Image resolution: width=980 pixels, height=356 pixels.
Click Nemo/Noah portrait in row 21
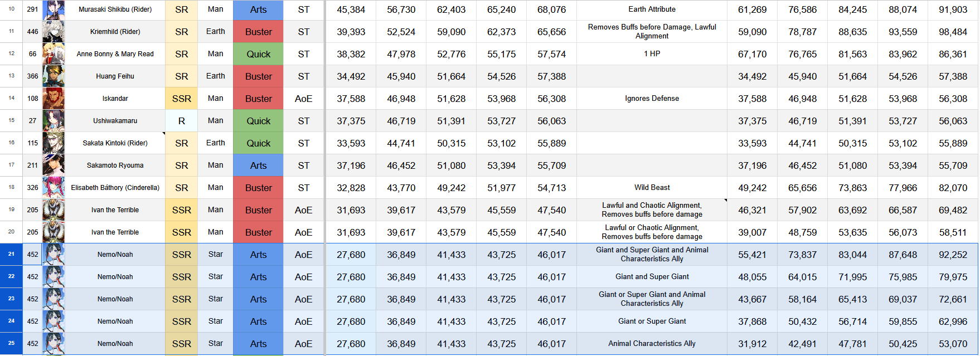point(54,255)
